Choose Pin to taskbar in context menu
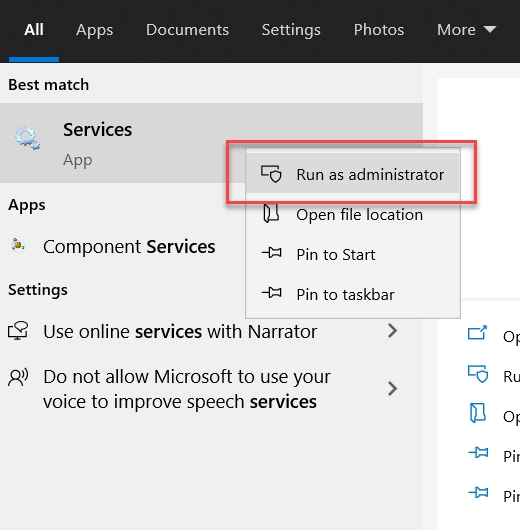Screen dimensions: 520x530 click(352, 294)
